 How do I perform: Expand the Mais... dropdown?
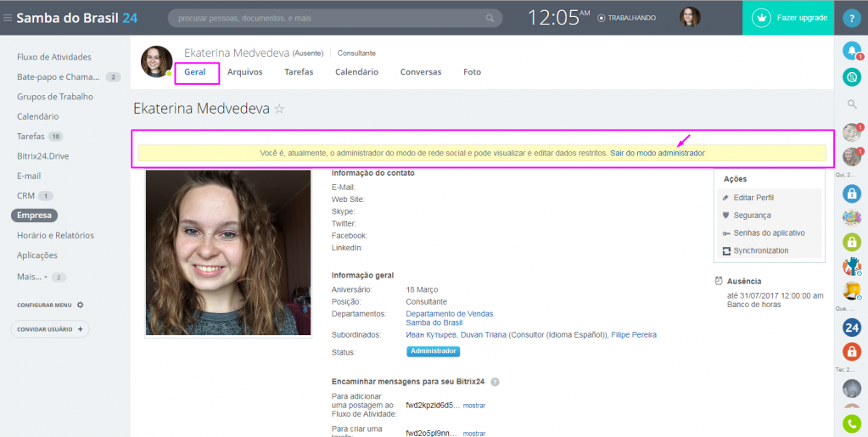32,277
